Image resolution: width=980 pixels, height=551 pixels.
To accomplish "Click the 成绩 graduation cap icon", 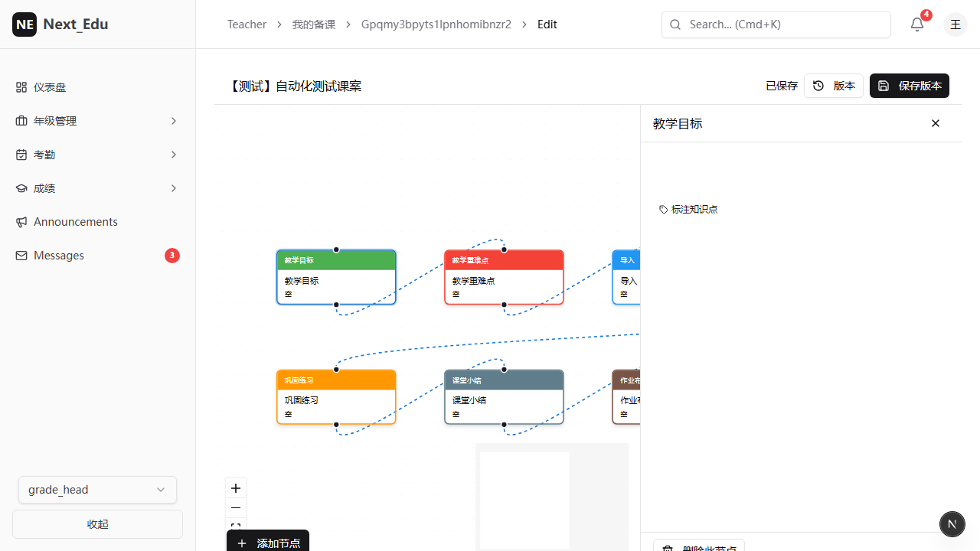I will tap(21, 188).
